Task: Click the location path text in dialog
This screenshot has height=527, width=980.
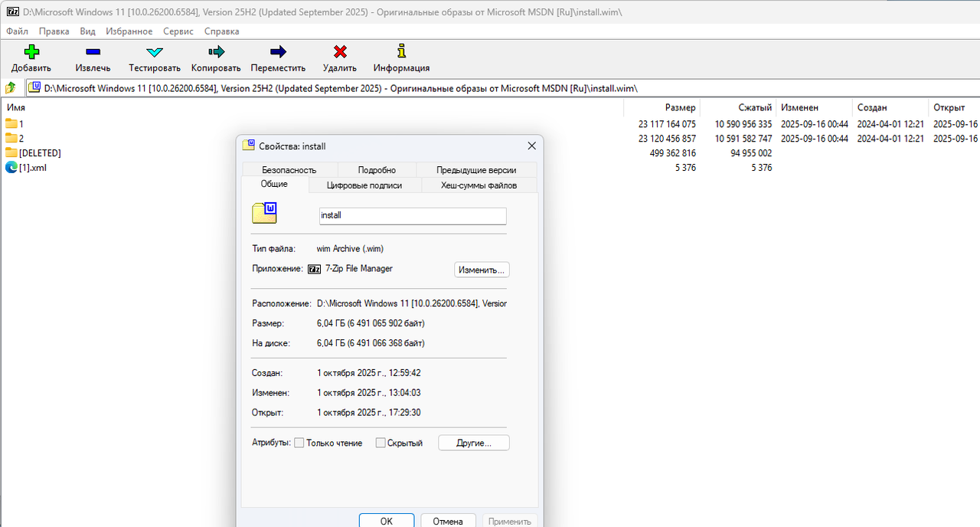Action: point(412,303)
